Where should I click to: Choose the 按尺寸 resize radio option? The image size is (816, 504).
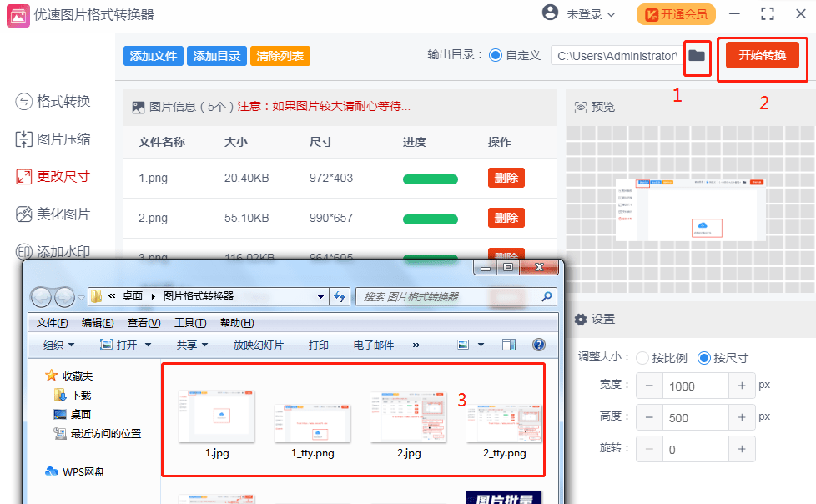pyautogui.click(x=704, y=358)
